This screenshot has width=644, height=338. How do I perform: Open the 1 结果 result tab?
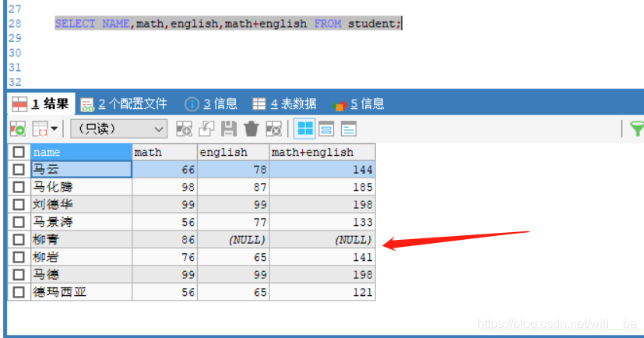tap(40, 104)
